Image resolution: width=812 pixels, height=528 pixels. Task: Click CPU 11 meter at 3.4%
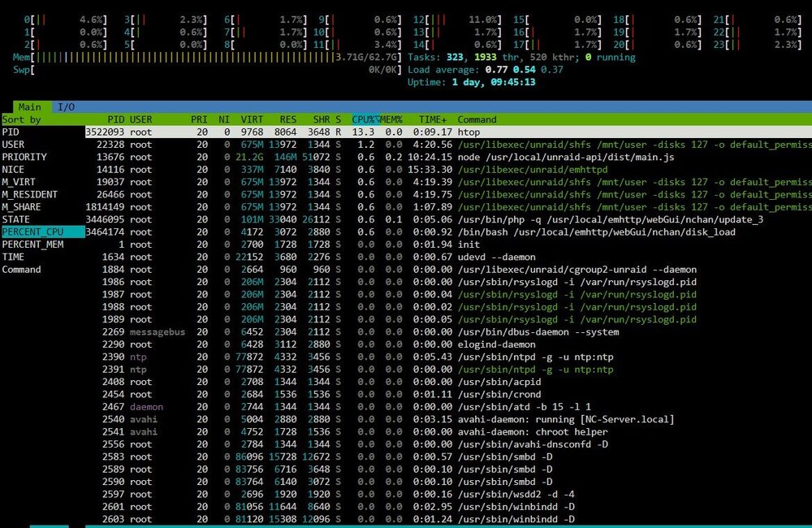[x=356, y=45]
